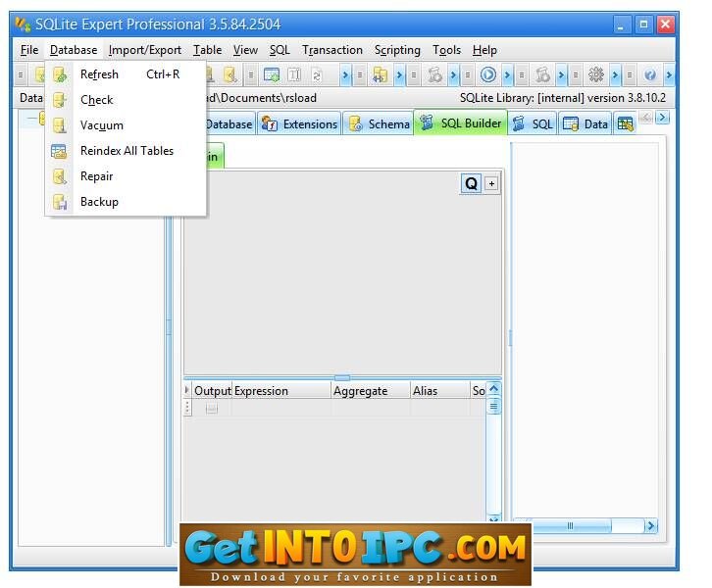Switch to the Extensions tab
Viewport: 712px width, 588px height.
pyautogui.click(x=300, y=123)
